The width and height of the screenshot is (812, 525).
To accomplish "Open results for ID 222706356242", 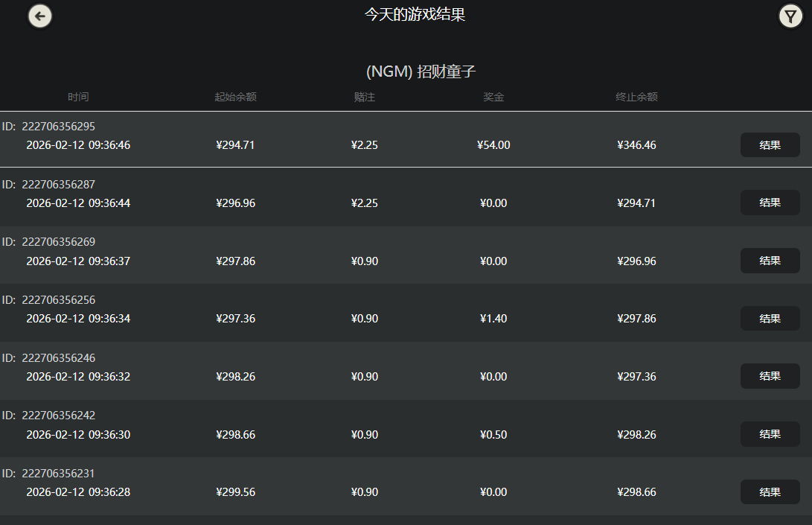I will tap(770, 434).
